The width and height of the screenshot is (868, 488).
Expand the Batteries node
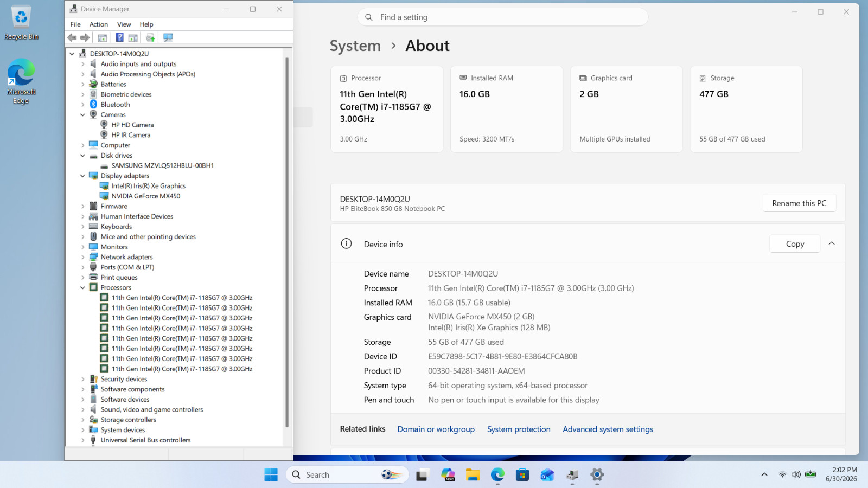(82, 85)
